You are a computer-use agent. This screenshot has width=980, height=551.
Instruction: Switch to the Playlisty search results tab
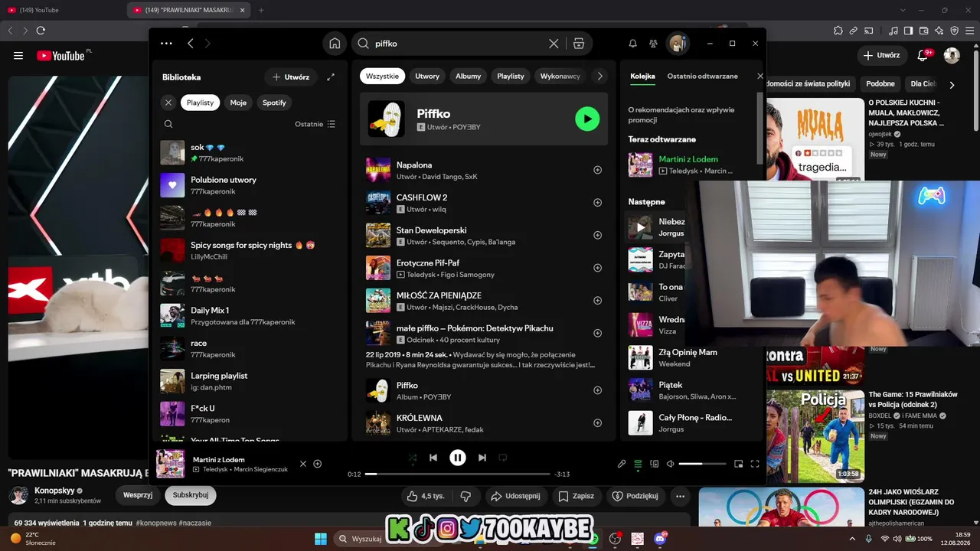(511, 77)
